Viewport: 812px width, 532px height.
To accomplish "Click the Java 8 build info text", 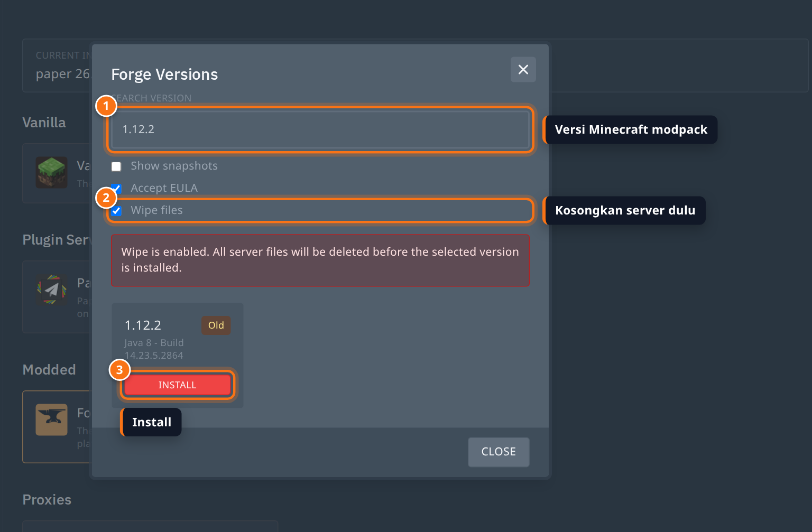I will pyautogui.click(x=154, y=349).
